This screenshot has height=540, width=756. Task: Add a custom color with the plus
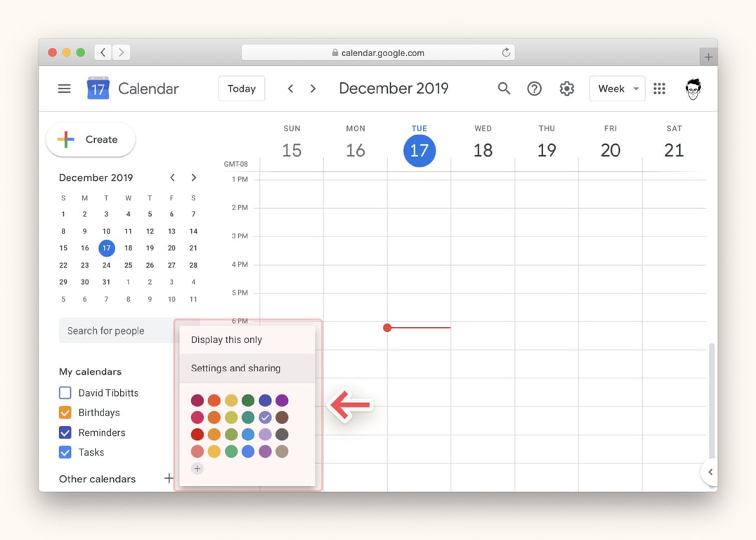197,468
